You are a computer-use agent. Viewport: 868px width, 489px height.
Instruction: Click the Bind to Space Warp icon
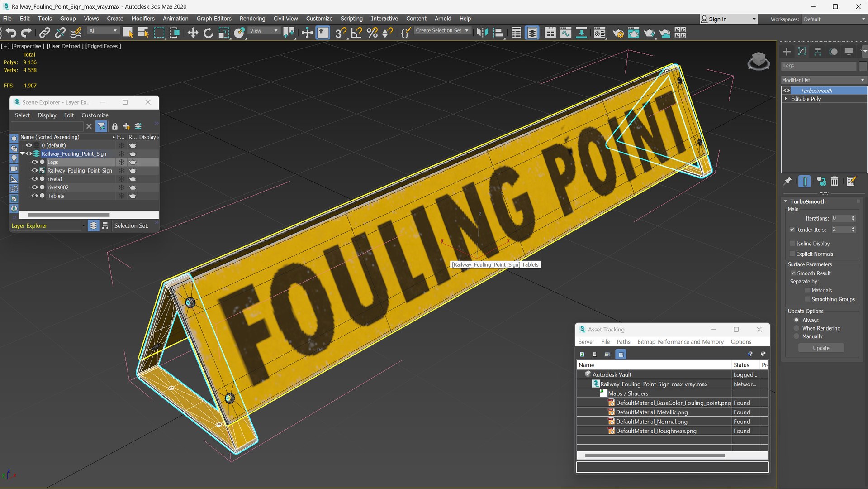click(x=76, y=32)
